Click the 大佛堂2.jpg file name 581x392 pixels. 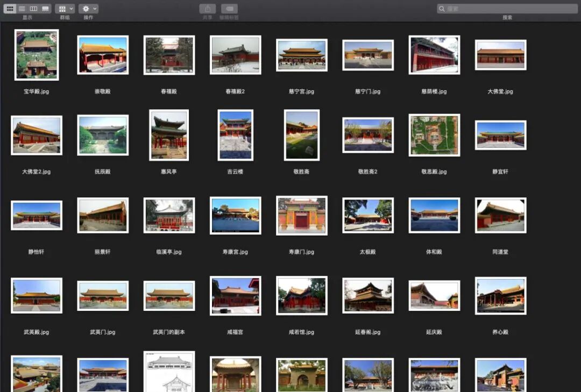coord(37,172)
